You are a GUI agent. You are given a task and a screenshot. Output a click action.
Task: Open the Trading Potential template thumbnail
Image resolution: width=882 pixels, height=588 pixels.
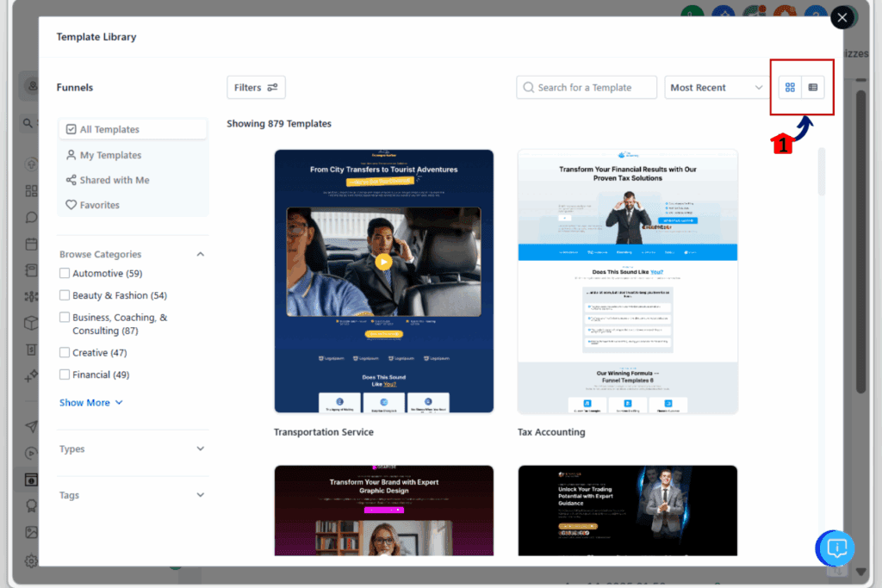(627, 511)
